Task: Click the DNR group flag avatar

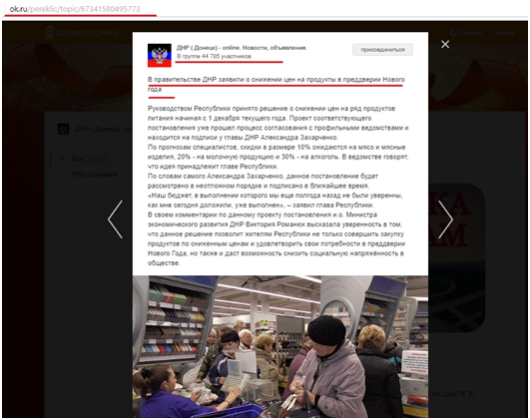Action: coord(160,56)
